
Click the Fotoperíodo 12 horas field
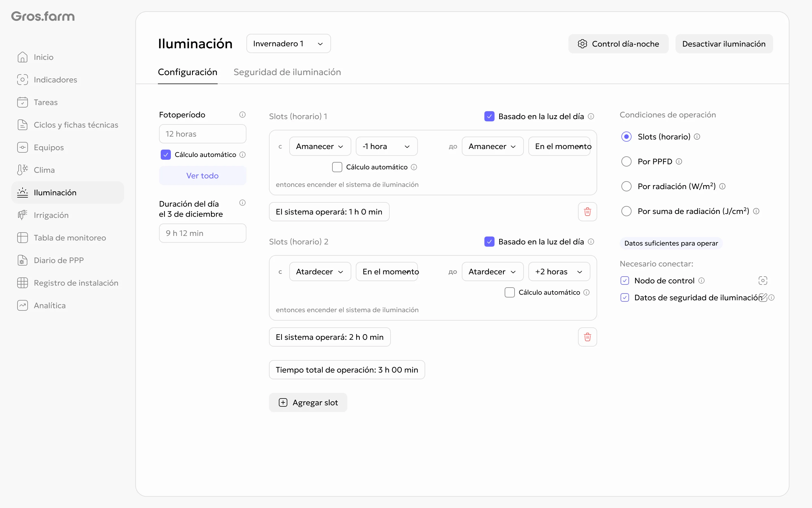[x=202, y=134]
